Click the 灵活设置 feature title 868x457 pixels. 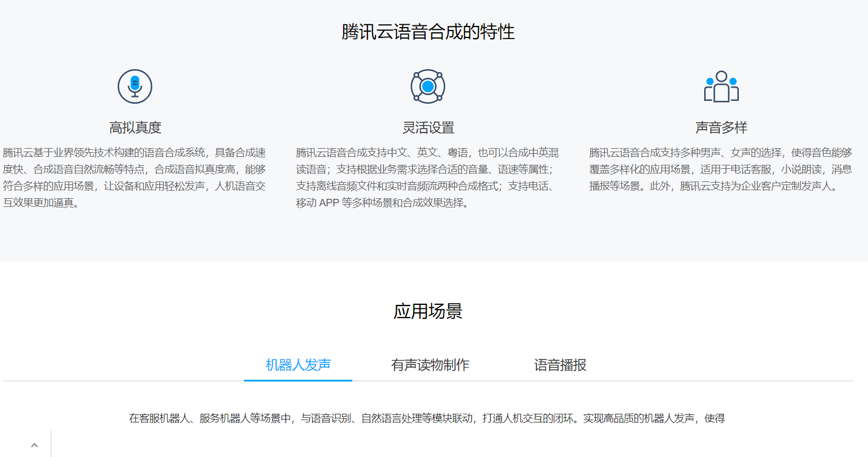pos(428,127)
